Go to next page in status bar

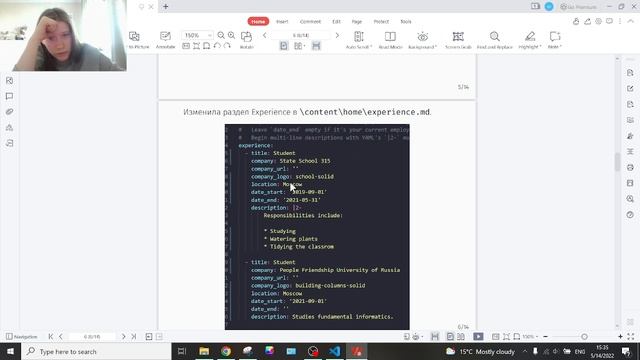[123, 337]
